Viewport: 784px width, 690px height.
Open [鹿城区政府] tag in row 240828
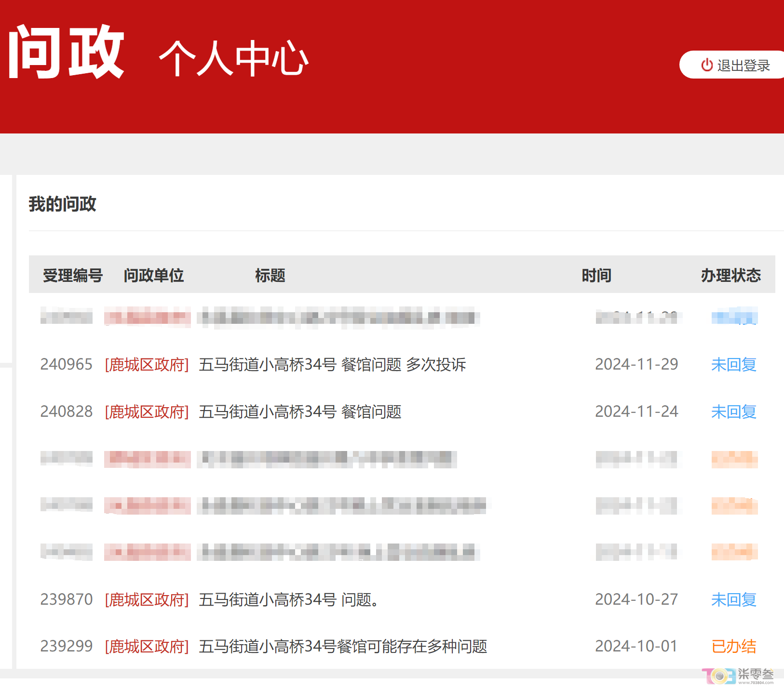(x=147, y=412)
